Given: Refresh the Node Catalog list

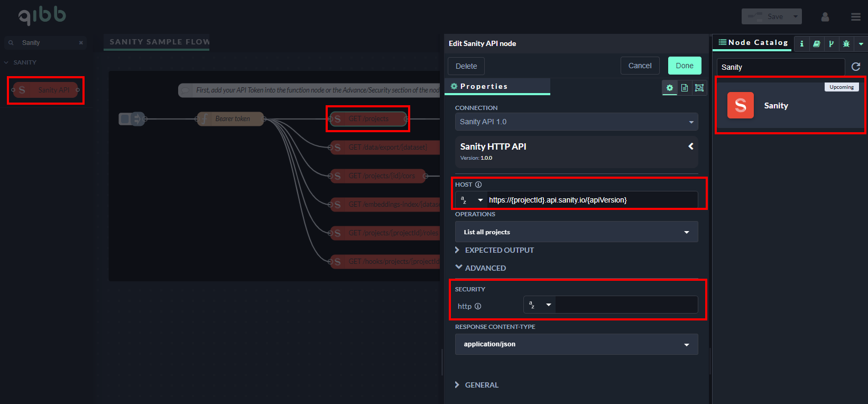Looking at the screenshot, I should click(x=856, y=67).
